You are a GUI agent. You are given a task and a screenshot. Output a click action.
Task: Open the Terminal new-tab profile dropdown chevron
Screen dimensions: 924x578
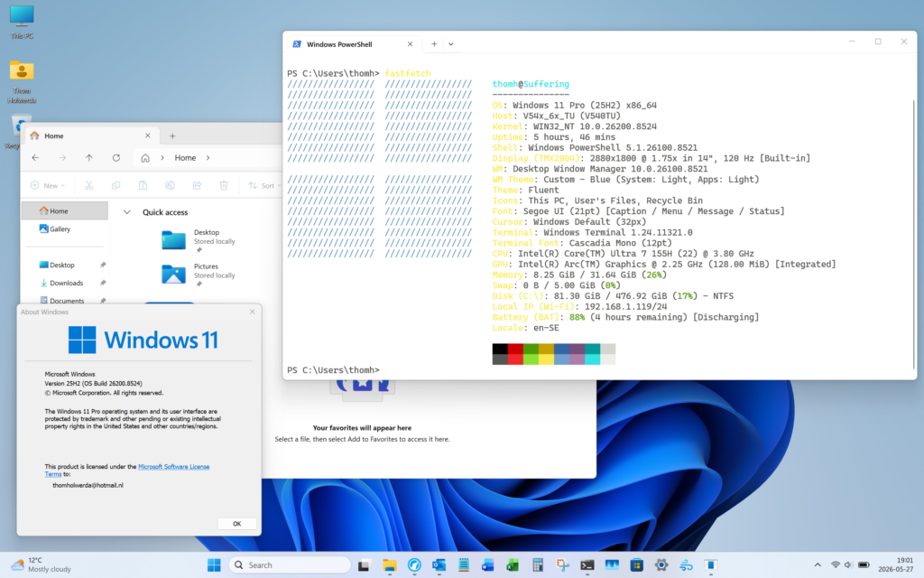[x=451, y=44]
